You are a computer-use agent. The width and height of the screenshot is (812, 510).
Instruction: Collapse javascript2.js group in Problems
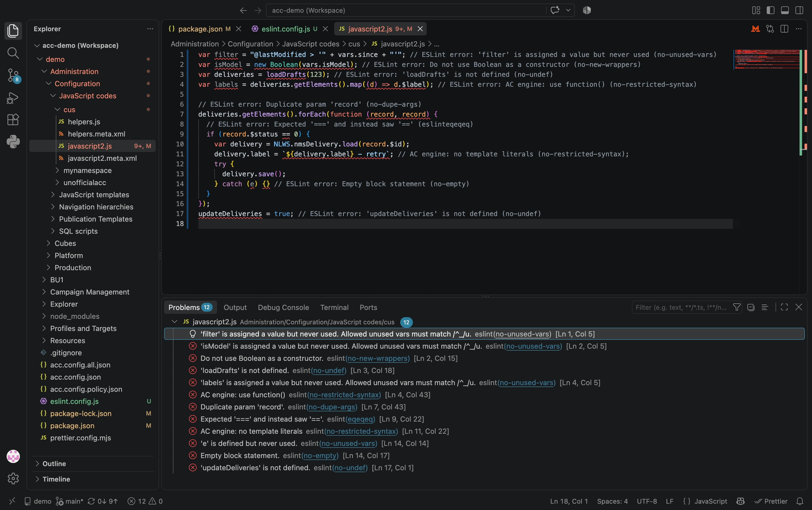174,322
